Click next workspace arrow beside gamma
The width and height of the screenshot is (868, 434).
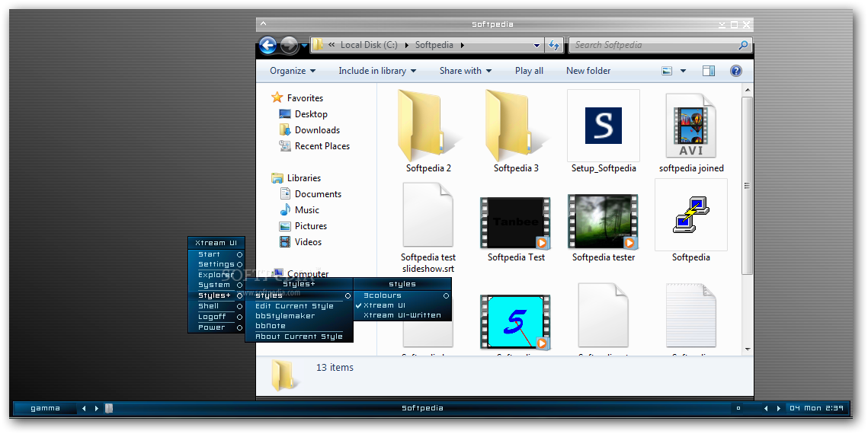(96, 409)
